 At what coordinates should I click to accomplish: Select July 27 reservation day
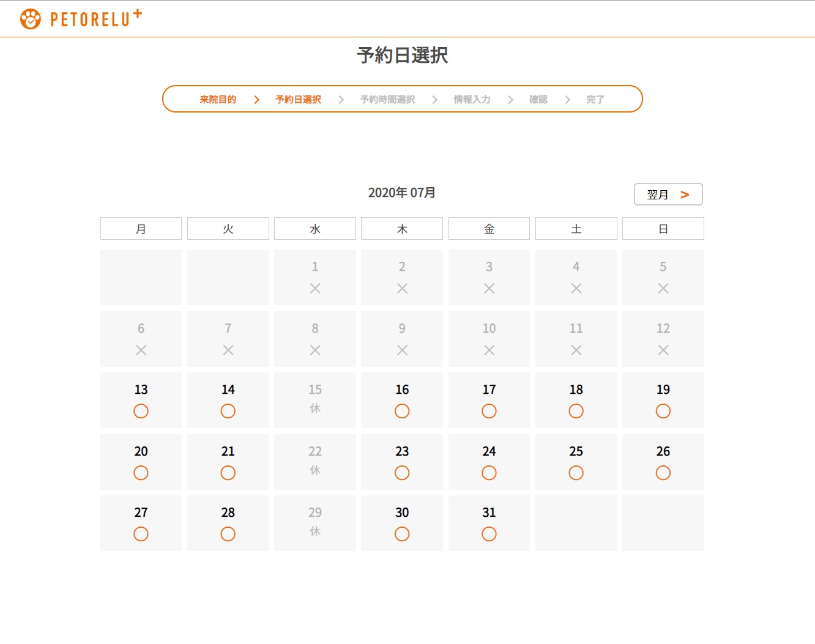141,524
